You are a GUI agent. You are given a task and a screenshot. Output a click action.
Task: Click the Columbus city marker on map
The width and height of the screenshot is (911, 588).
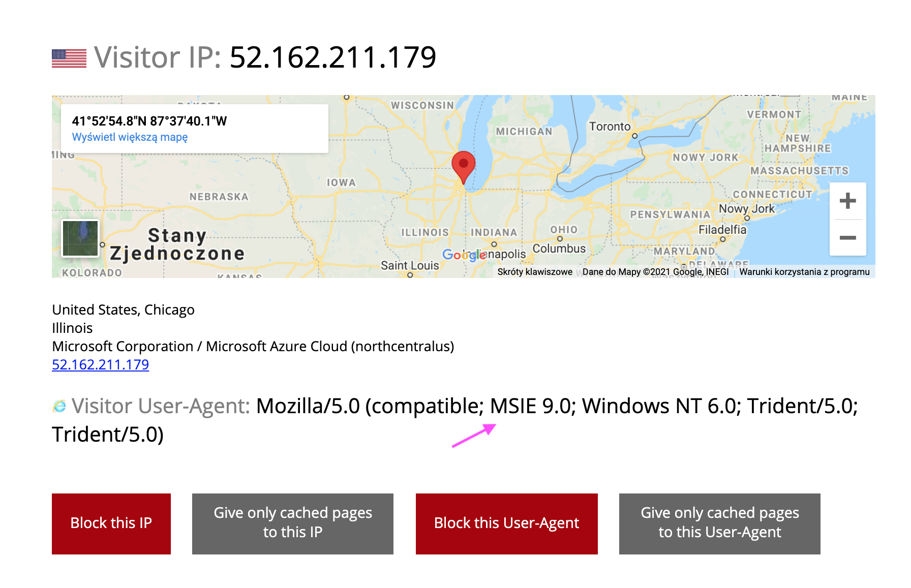click(560, 239)
